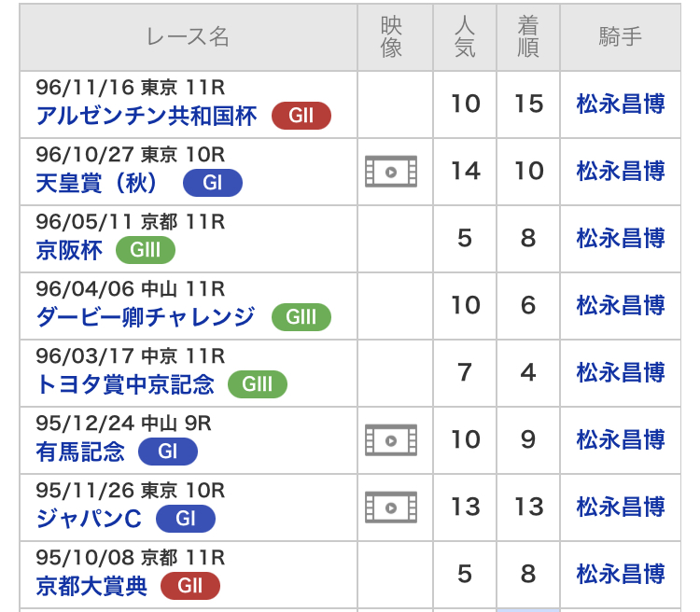Open the ダービー卿チャレンジ race link
This screenshot has width=700, height=612.
(146, 317)
